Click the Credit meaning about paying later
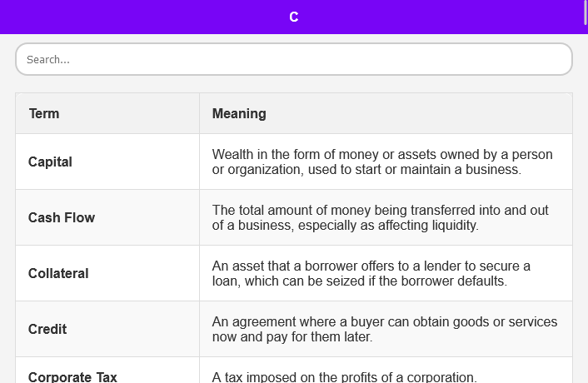Image resolution: width=588 pixels, height=383 pixels. click(x=385, y=329)
